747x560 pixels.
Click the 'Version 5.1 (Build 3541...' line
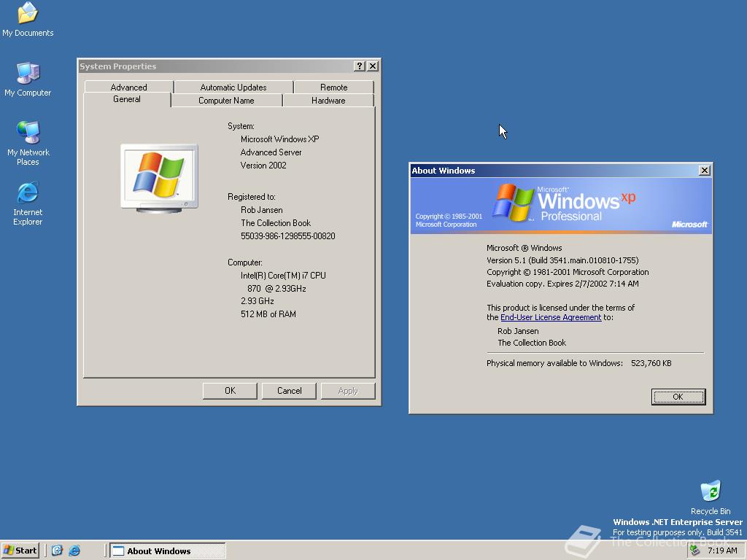[562, 260]
